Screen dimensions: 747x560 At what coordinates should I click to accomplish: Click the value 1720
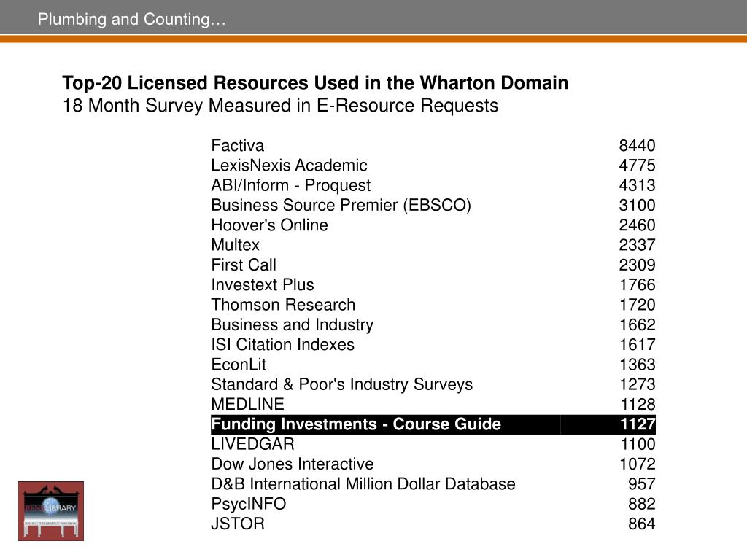pos(638,305)
